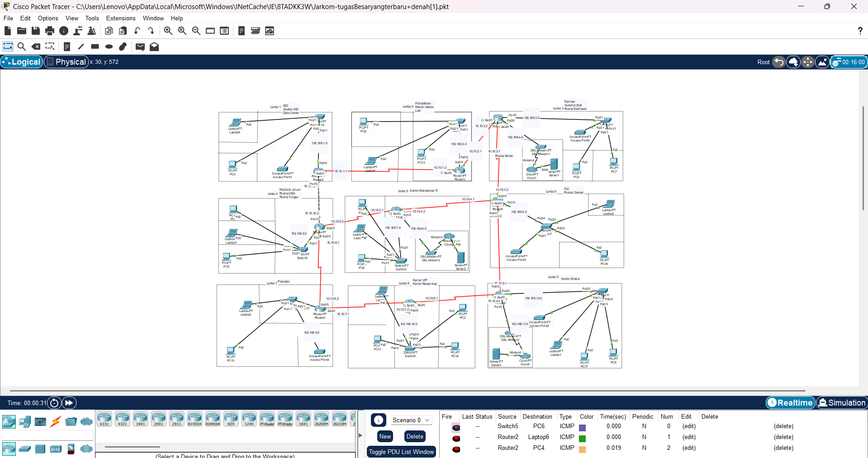The image size is (868, 458).
Task: Click the Connections lightning bolt category
Action: click(x=56, y=422)
